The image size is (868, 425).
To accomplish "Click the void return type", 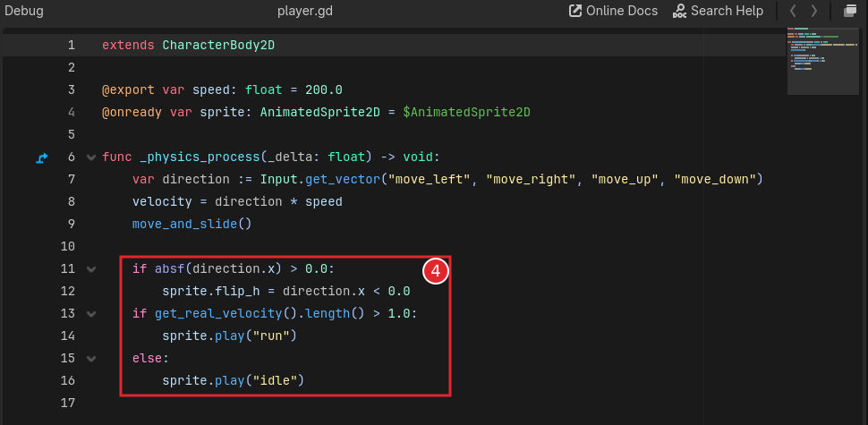I will 417,157.
